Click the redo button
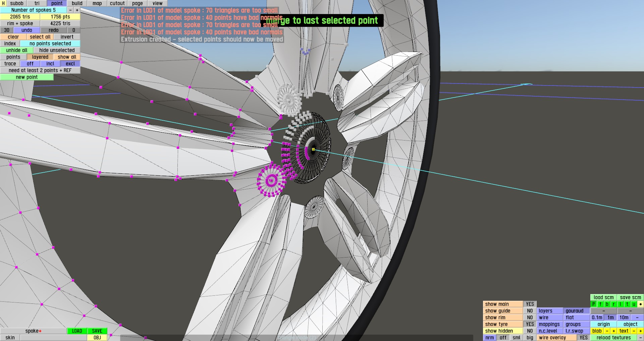Image resolution: width=644 pixels, height=341 pixels. [x=54, y=30]
